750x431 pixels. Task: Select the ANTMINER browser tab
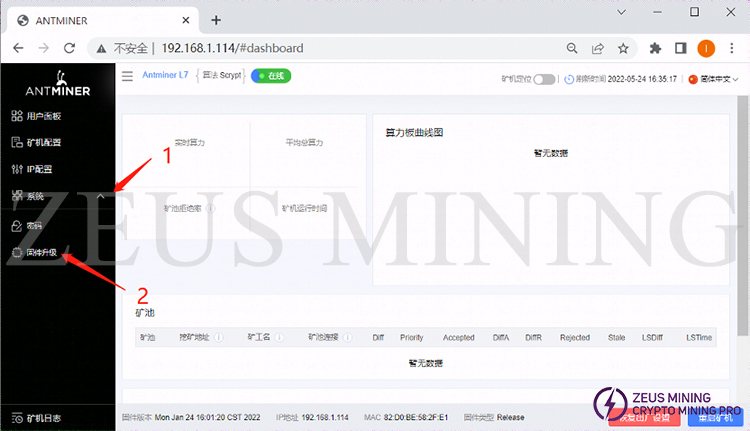point(103,21)
